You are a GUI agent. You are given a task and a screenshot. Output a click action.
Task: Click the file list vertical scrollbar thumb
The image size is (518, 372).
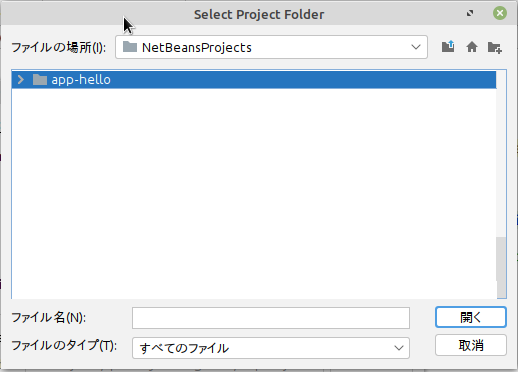501,259
